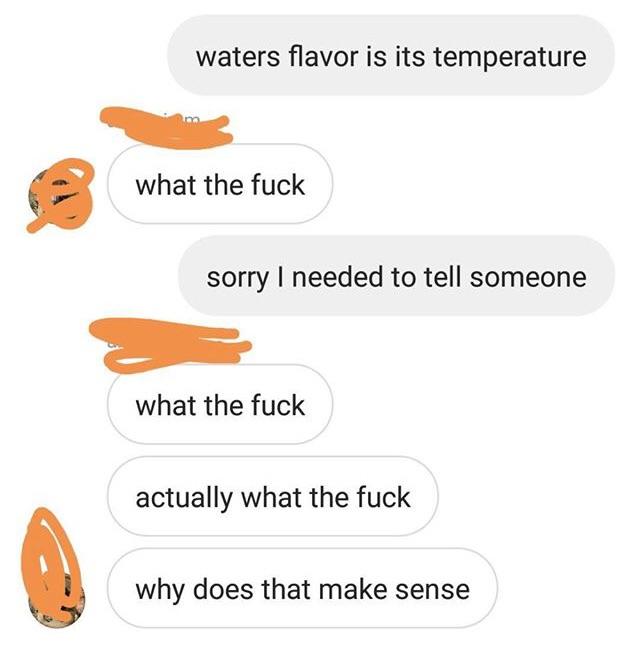Select the first 'what the fuck' bubble

click(x=220, y=184)
